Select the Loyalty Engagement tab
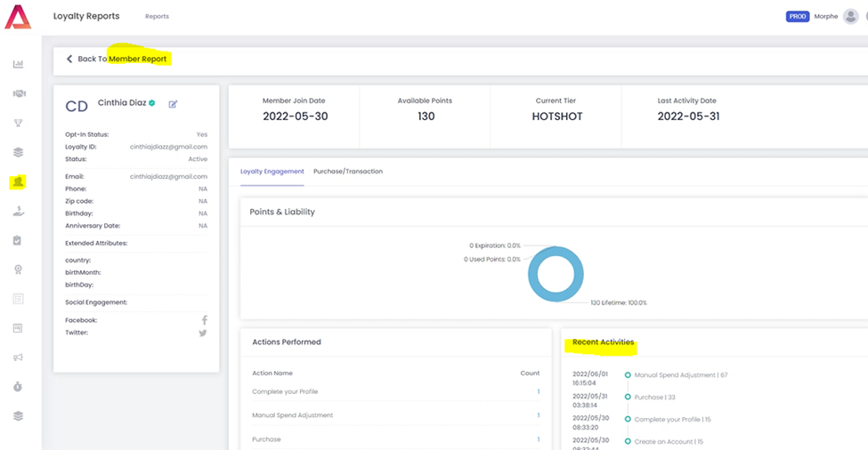The width and height of the screenshot is (868, 450). click(x=272, y=172)
